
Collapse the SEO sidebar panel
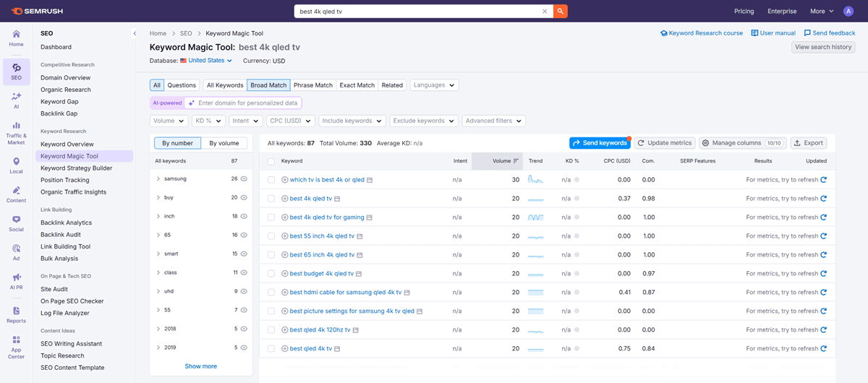point(135,33)
